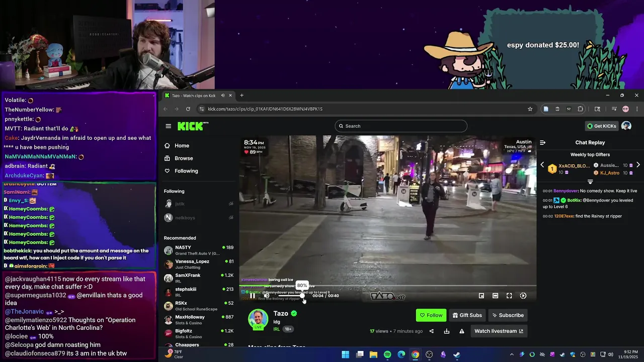This screenshot has width=644, height=362.
Task: Open the Kick user profile avatar menu
Action: click(626, 126)
